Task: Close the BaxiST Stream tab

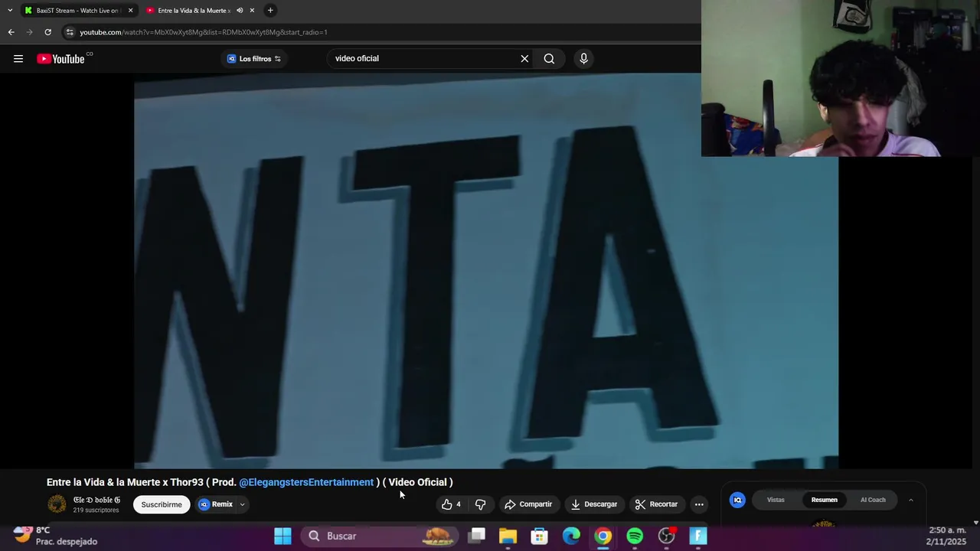Action: [130, 11]
